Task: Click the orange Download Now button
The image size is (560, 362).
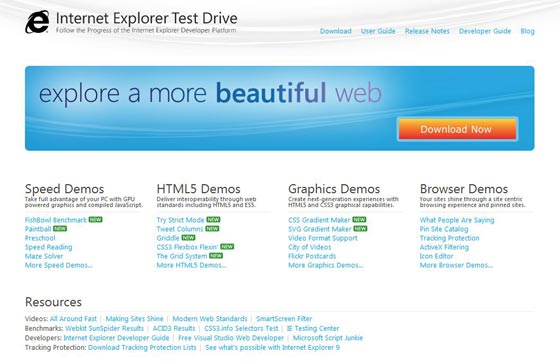Action: (x=457, y=129)
